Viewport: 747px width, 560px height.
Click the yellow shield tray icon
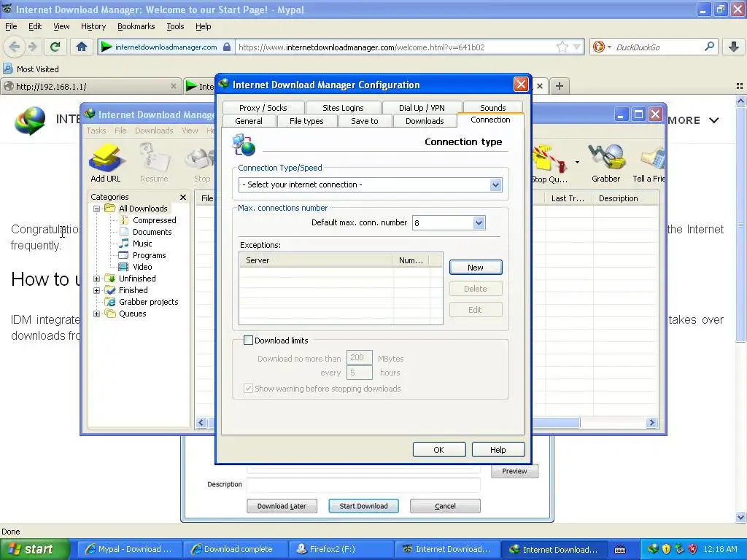(x=667, y=549)
